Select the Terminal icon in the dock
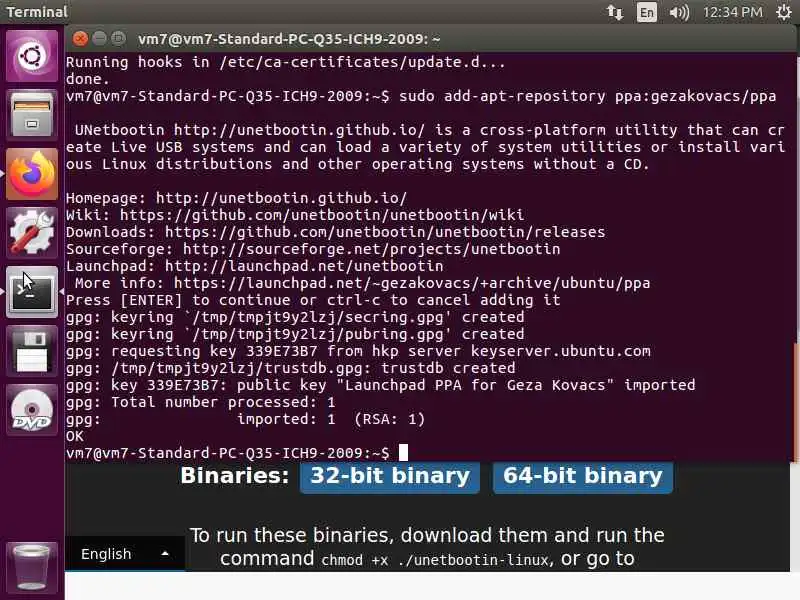800x600 pixels. (x=32, y=292)
